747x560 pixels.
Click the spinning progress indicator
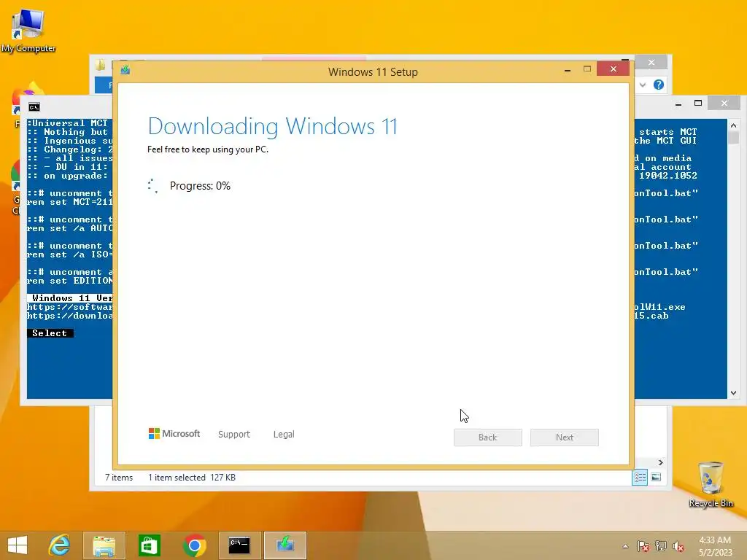[x=153, y=186]
